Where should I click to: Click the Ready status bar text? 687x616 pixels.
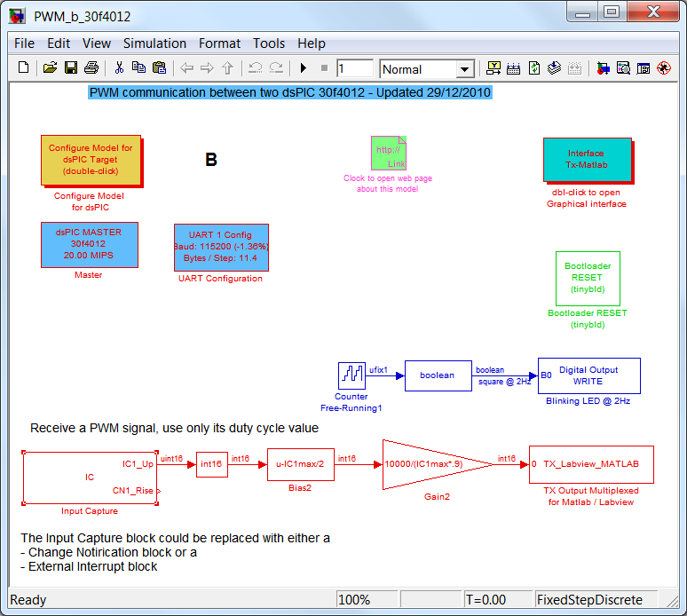coord(28,599)
